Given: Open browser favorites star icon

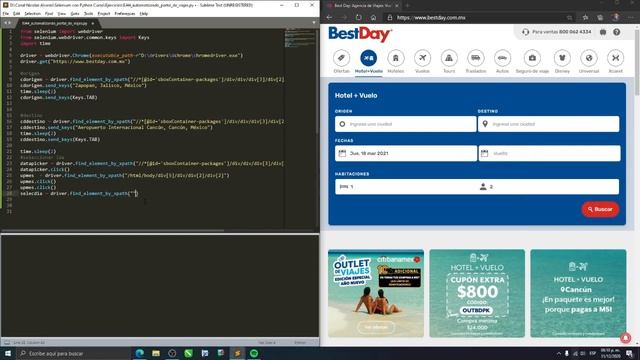Looking at the screenshot, I should click(x=585, y=18).
